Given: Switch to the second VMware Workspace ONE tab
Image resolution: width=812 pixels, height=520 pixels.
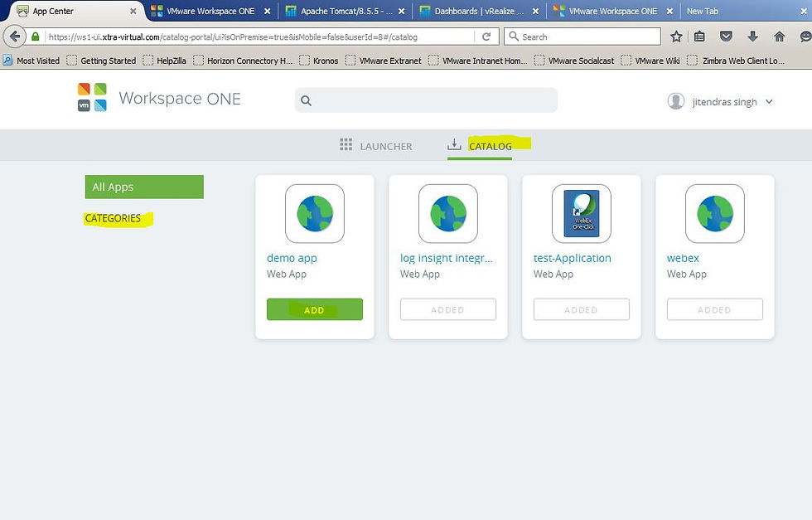Looking at the screenshot, I should click(x=613, y=11).
